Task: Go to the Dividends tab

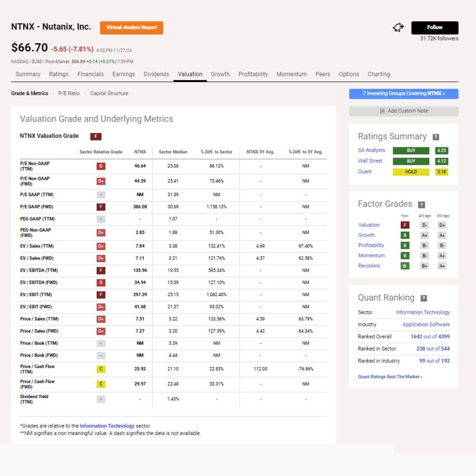Action: click(x=156, y=74)
